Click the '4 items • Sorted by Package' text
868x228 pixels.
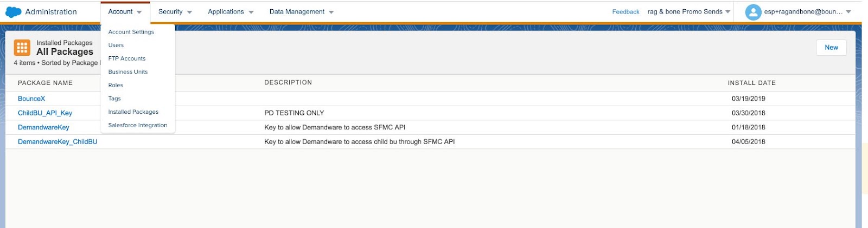click(56, 63)
